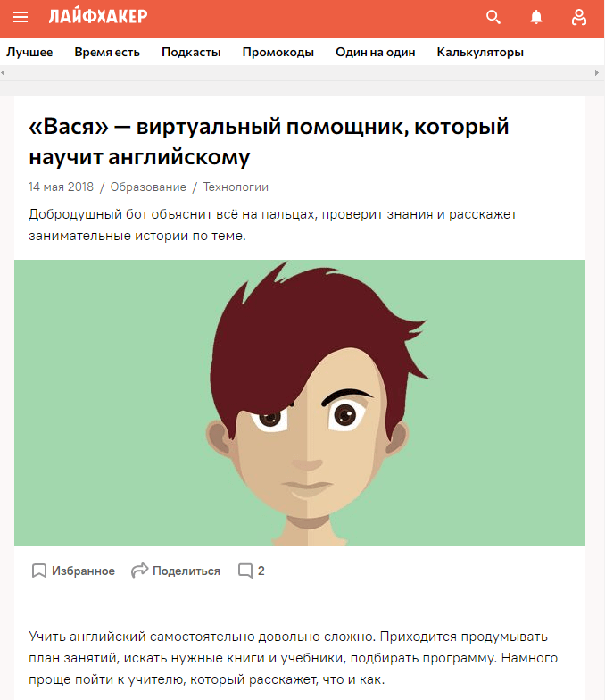Open the hamburger menu icon
This screenshot has height=700, width=605.
tap(21, 17)
